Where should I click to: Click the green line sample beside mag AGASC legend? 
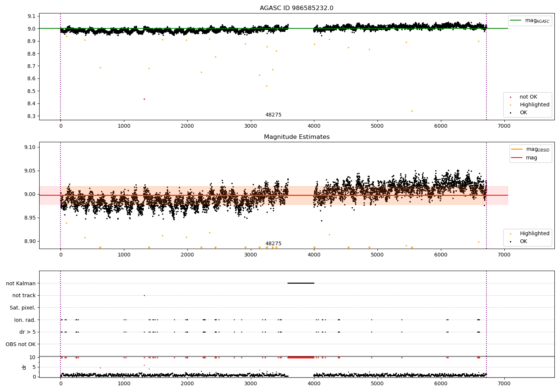pyautogui.click(x=516, y=21)
